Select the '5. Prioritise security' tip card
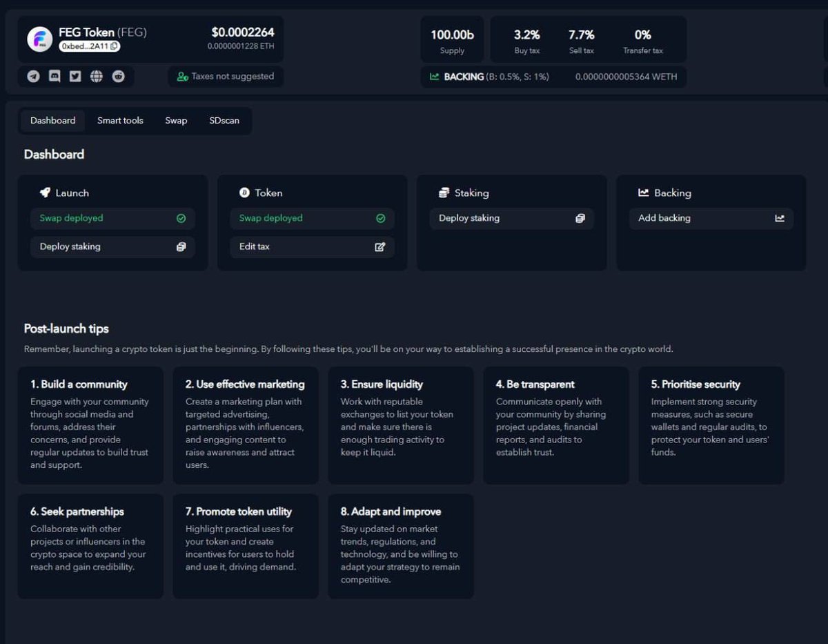The height and width of the screenshot is (644, 828). tap(711, 425)
